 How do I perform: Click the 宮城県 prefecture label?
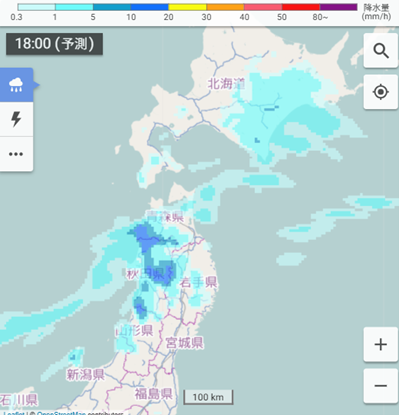184,342
